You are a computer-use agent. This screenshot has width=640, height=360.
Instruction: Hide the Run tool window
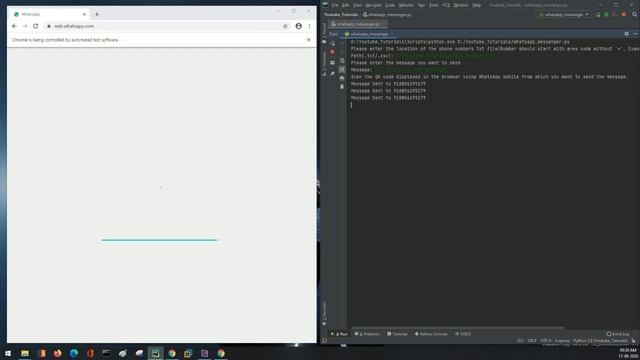[x=635, y=34]
